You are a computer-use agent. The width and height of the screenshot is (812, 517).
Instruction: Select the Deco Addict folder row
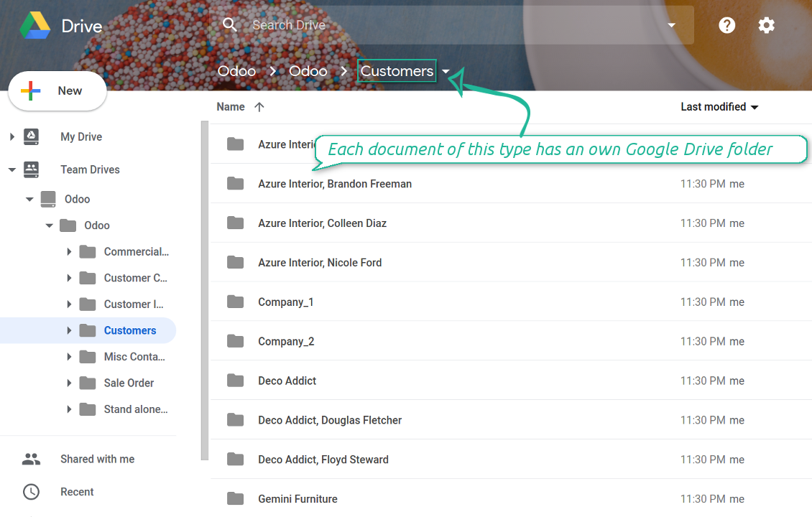point(511,381)
